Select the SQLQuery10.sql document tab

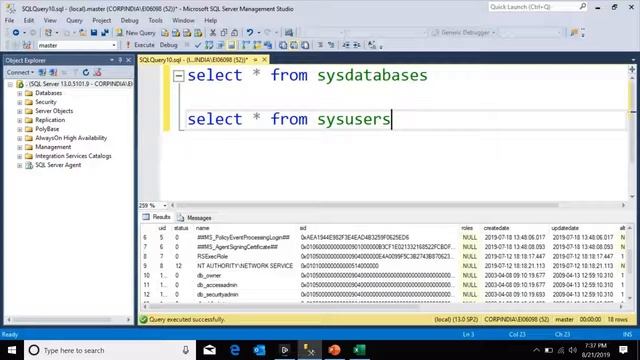[194, 60]
